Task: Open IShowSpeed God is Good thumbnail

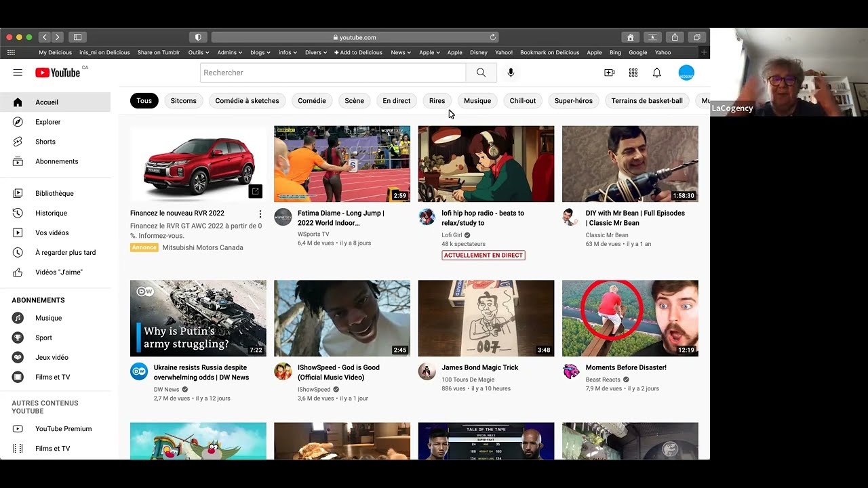Action: tap(342, 319)
